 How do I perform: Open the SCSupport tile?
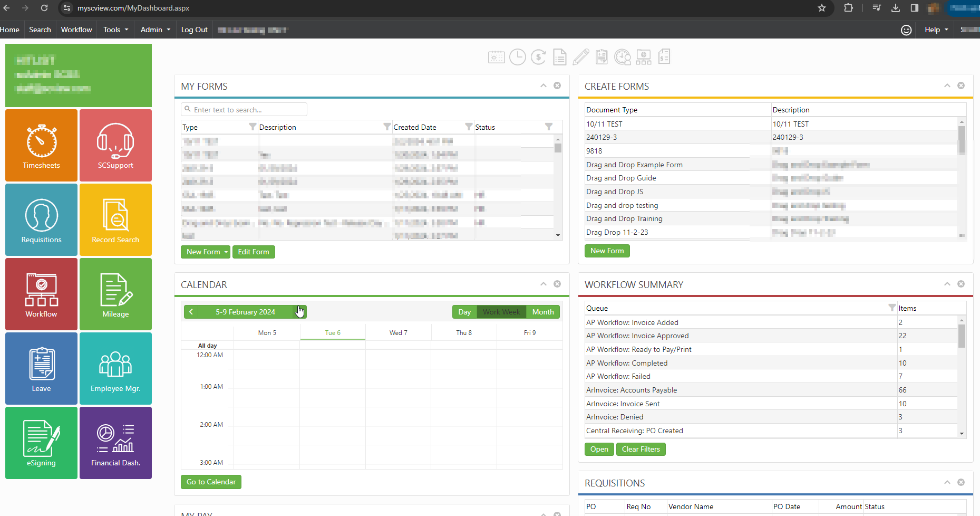[x=115, y=145]
